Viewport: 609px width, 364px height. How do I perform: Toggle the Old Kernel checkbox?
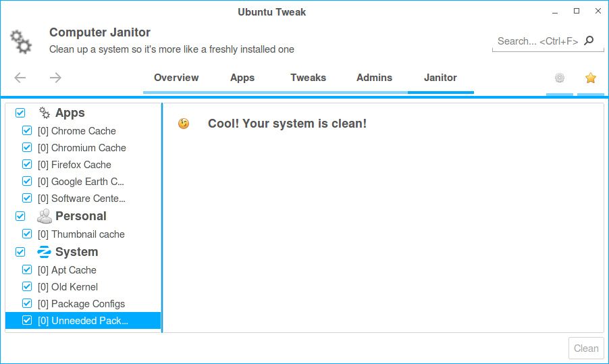[27, 287]
